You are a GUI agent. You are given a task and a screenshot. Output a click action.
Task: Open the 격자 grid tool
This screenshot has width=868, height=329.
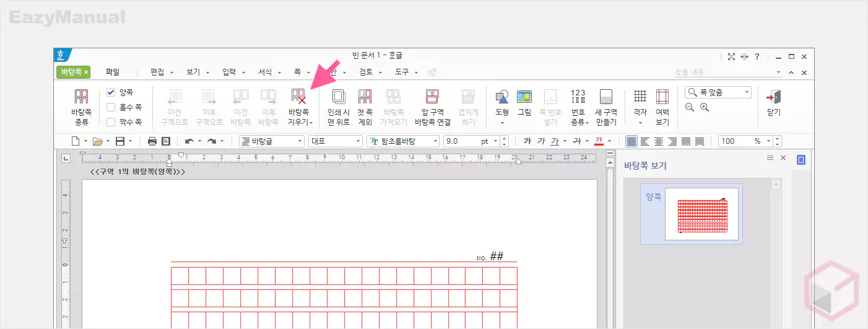pyautogui.click(x=640, y=107)
